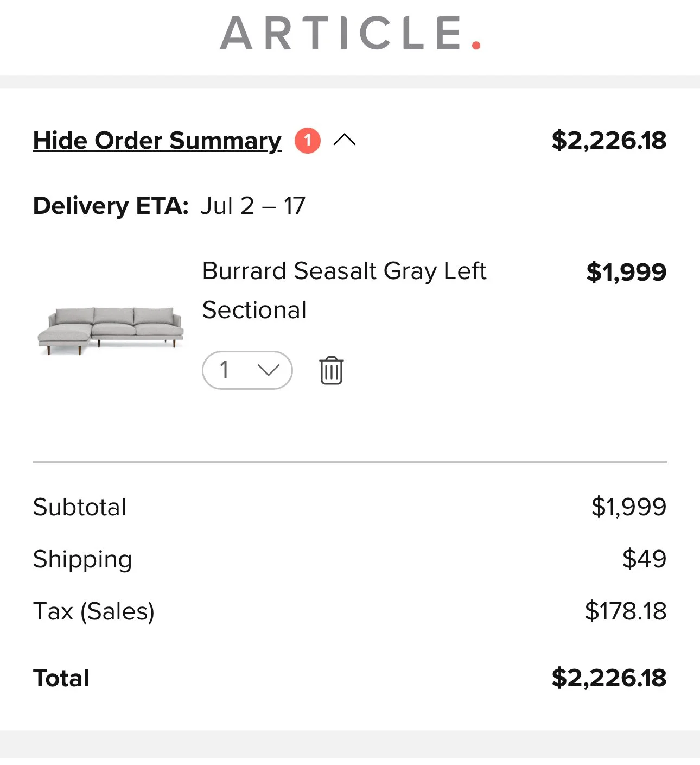Click the Article logo at top
The height and width of the screenshot is (765, 700).
click(350, 33)
